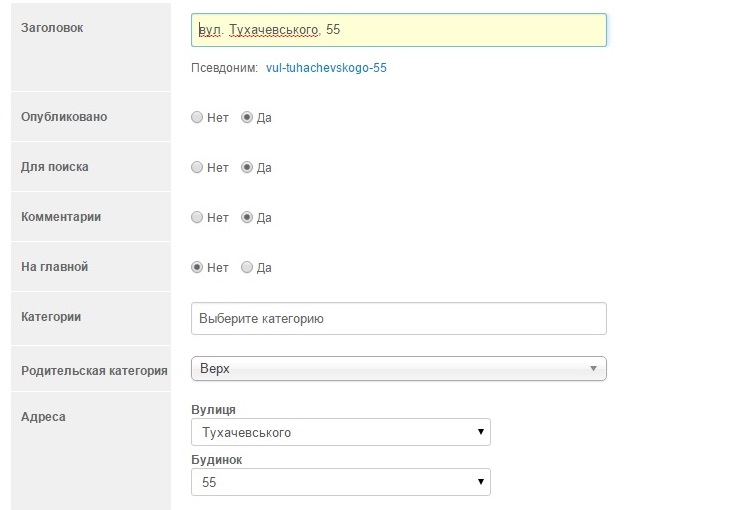
Task: Enable Комментарии by choosing Да
Action: click(247, 217)
